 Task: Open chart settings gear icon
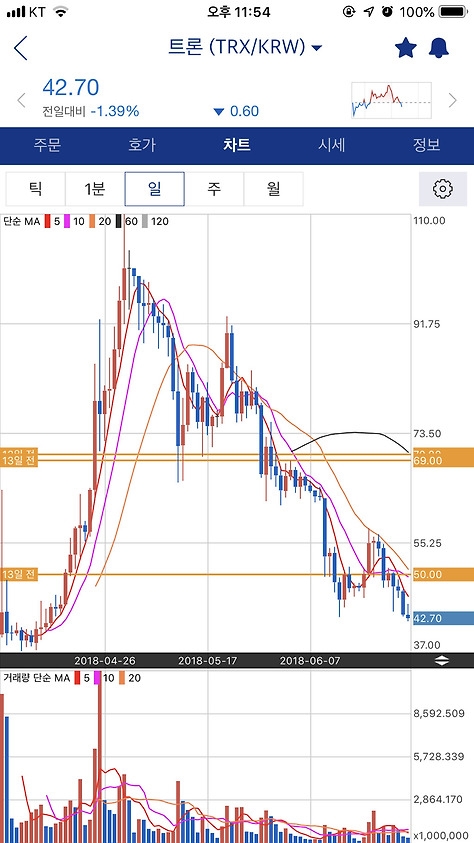pos(443,189)
